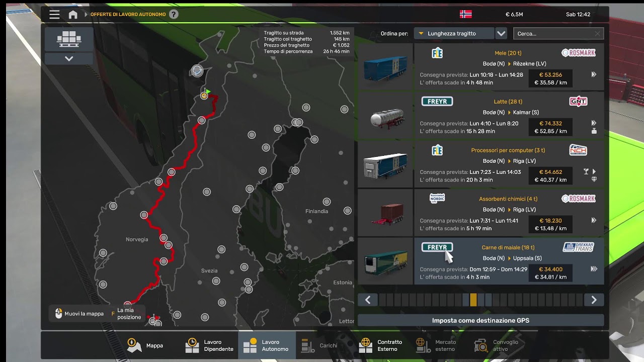Click the refrigerated trailer thumbnail for Carne

[x=385, y=261]
